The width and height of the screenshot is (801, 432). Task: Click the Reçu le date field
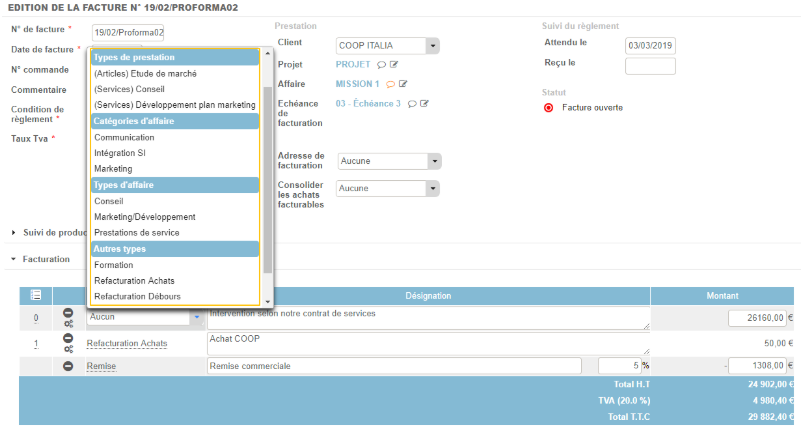pyautogui.click(x=650, y=66)
